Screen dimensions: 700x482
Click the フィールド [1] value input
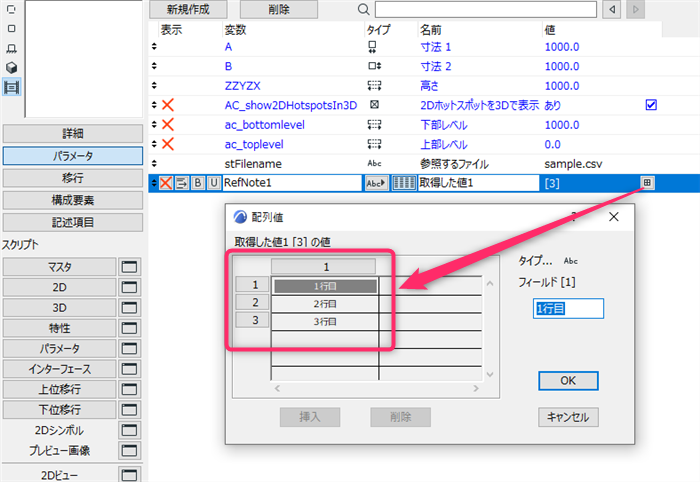tap(568, 308)
